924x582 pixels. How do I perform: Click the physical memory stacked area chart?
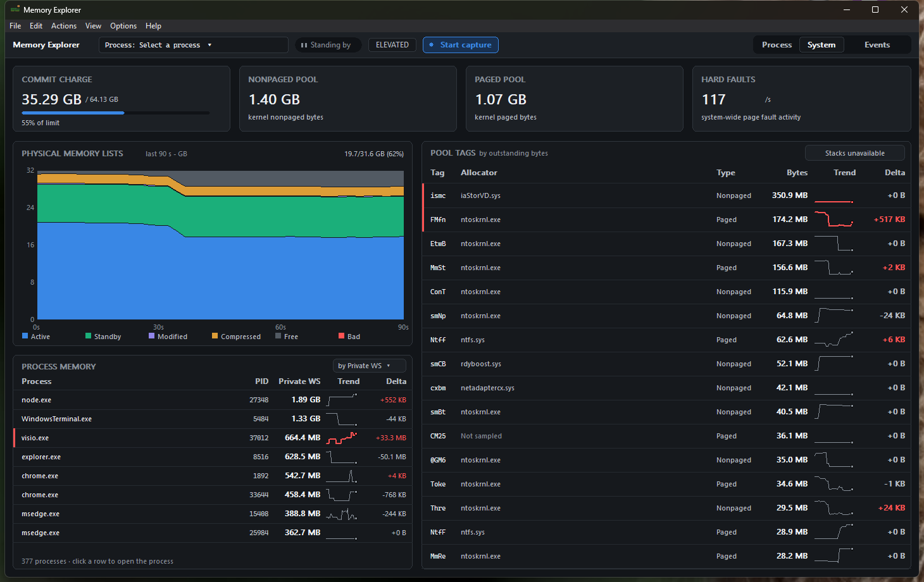point(220,245)
